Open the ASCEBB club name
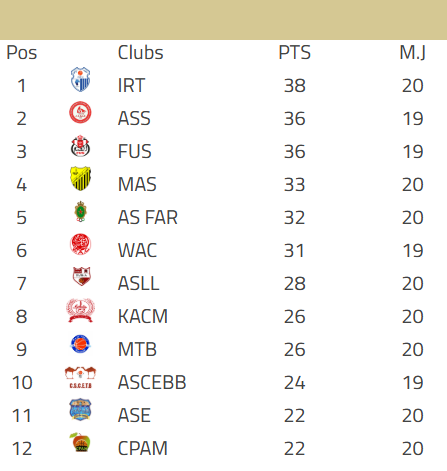447x471 pixels. coord(152,382)
